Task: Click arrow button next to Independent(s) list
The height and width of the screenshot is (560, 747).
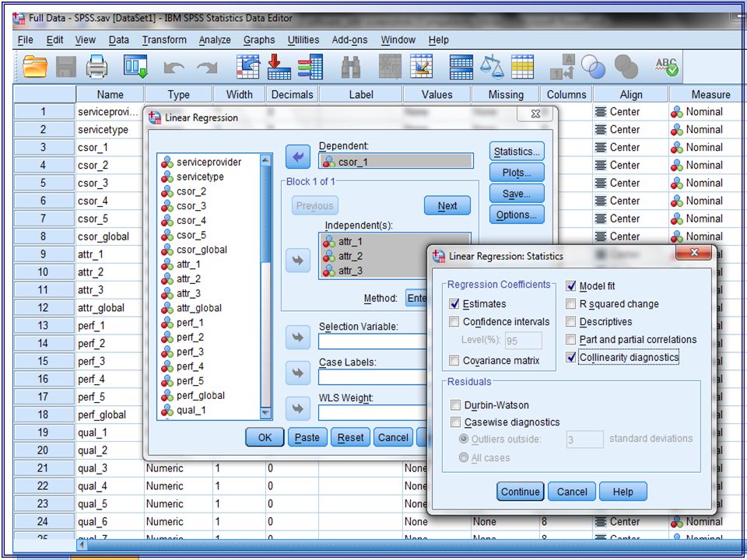Action: [298, 260]
